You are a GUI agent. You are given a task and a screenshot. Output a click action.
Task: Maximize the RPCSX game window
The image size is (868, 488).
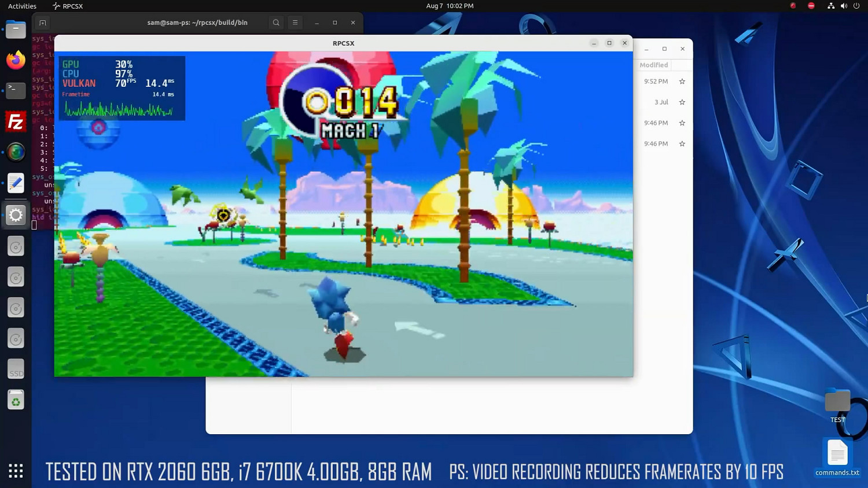609,43
